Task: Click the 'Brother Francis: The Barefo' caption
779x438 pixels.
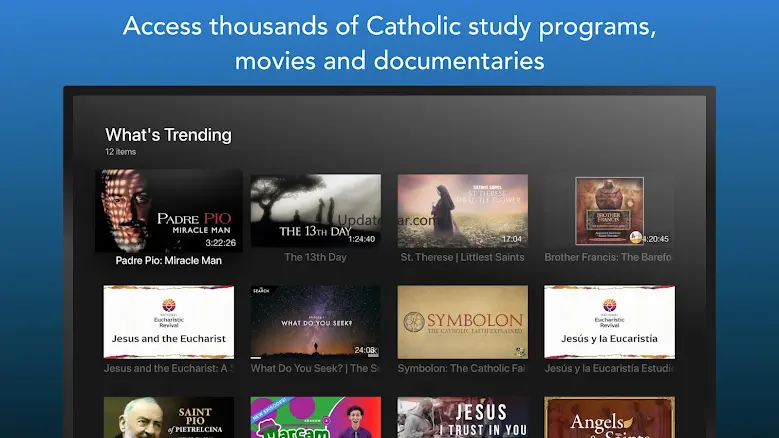Action: (x=608, y=257)
